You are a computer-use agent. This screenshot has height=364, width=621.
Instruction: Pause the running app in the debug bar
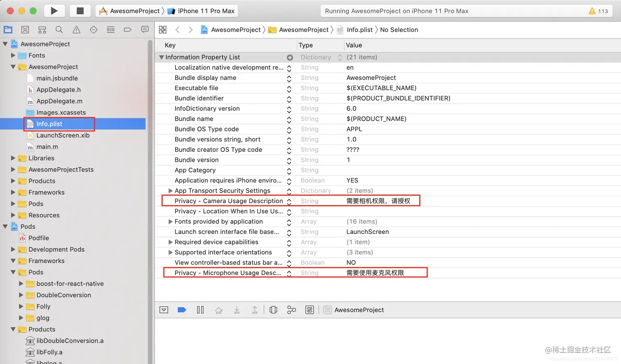click(200, 310)
